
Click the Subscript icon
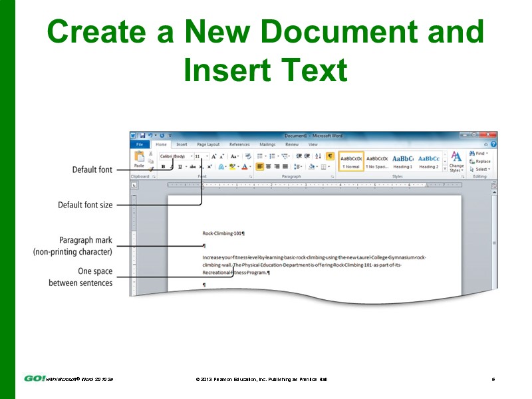[x=201, y=165]
